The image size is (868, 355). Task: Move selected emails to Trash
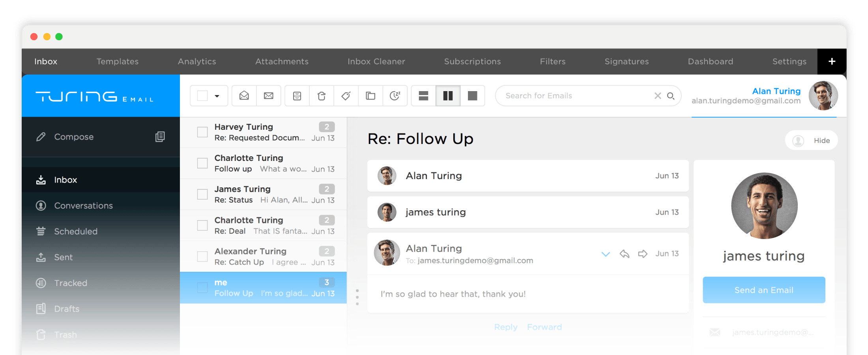coord(322,95)
